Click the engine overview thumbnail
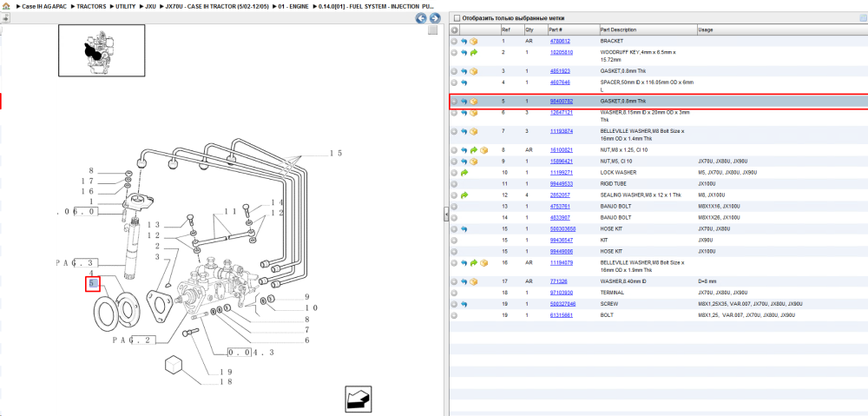Screen dimensions: 868x416 click(102, 50)
